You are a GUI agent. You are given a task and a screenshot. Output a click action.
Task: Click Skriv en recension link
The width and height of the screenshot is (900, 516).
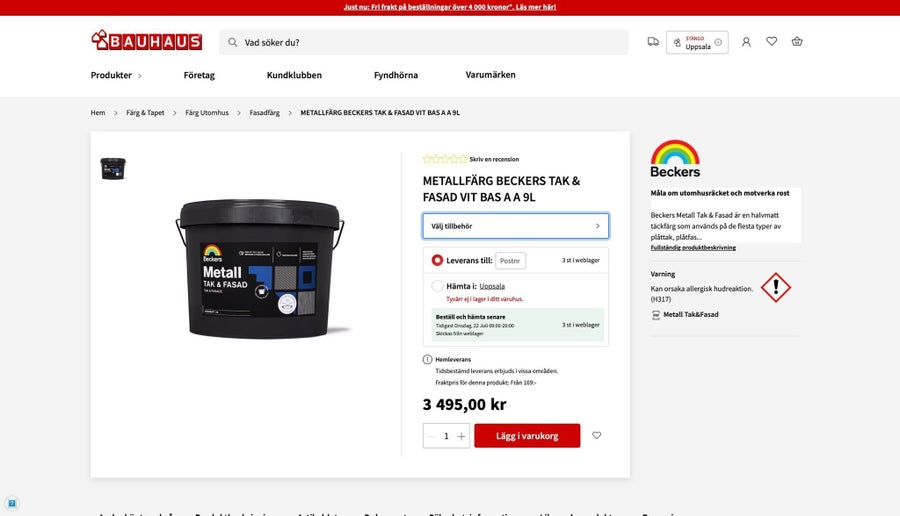(494, 159)
